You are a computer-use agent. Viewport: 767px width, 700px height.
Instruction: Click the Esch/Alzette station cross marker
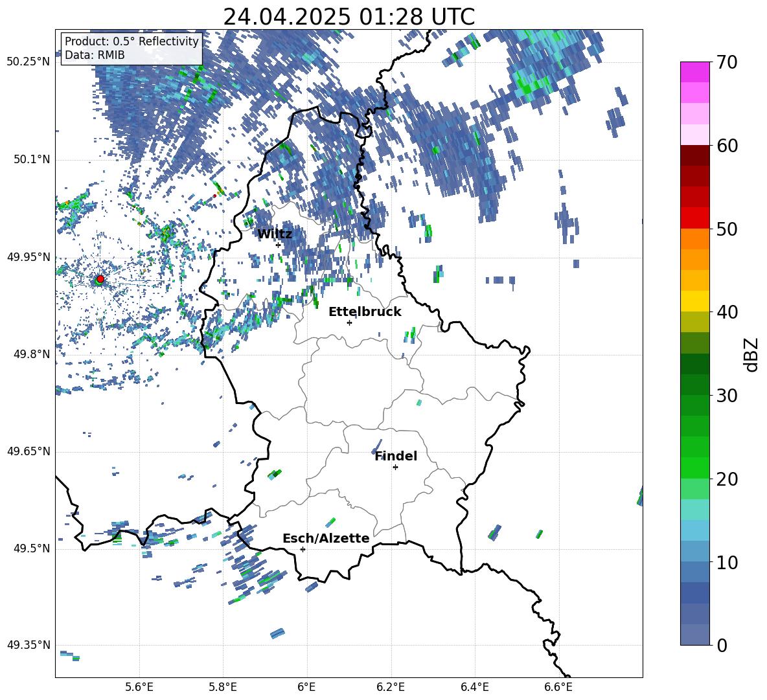pos(303,549)
